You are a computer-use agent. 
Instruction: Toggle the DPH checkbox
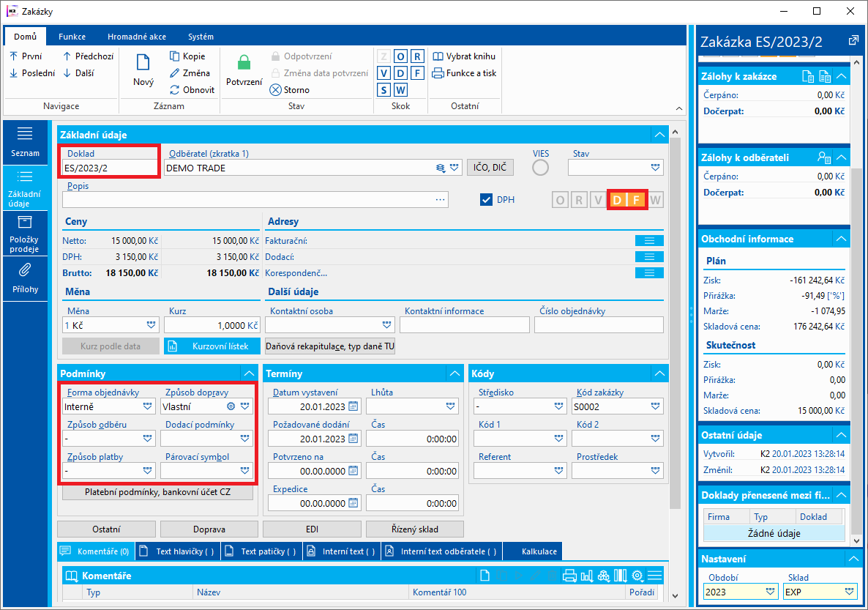pos(486,199)
